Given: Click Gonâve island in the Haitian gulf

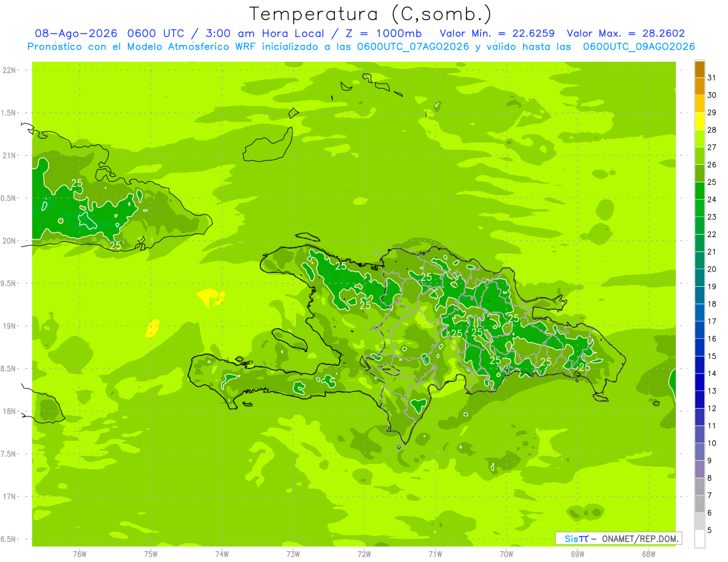Looking at the screenshot, I should [290, 340].
